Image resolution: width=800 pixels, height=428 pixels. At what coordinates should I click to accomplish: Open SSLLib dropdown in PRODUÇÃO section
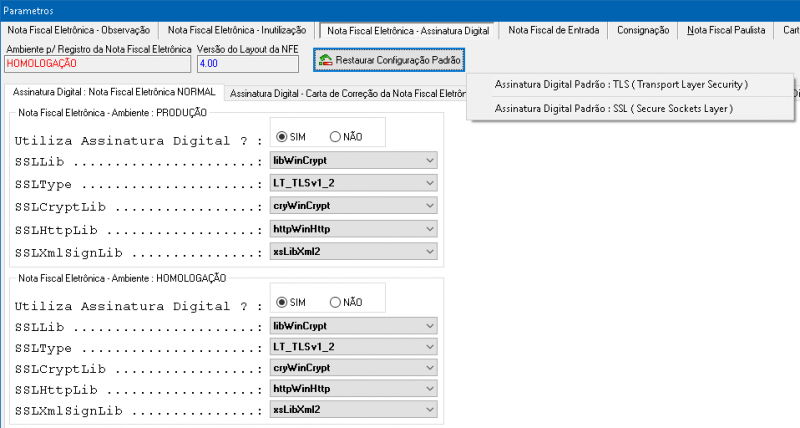pos(354,160)
